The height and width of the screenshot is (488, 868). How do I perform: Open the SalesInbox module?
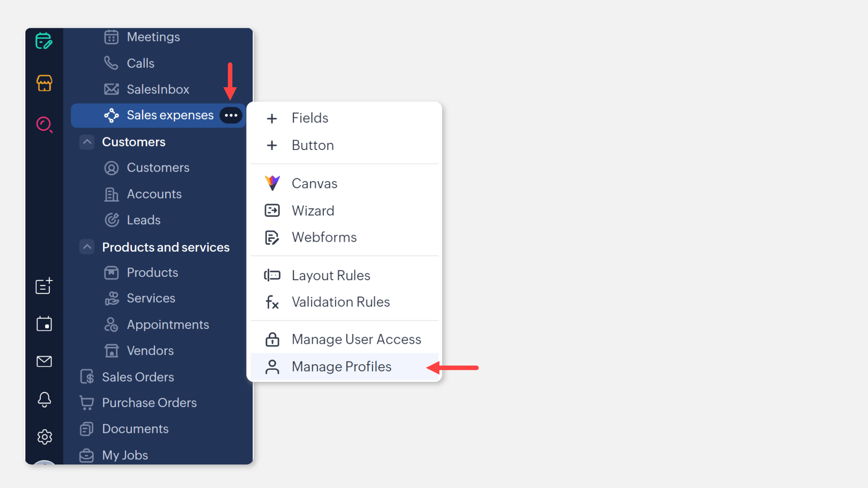coord(158,89)
